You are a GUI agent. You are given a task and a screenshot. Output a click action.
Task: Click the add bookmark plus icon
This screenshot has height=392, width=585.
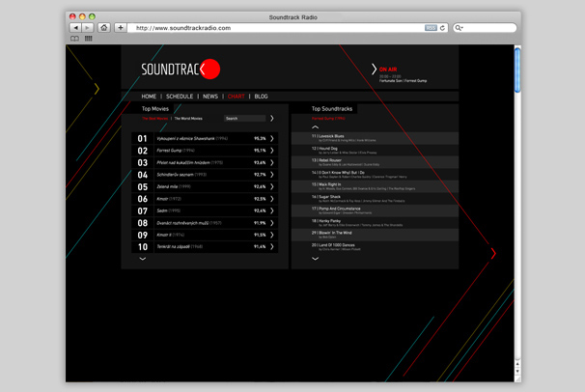[x=121, y=28]
